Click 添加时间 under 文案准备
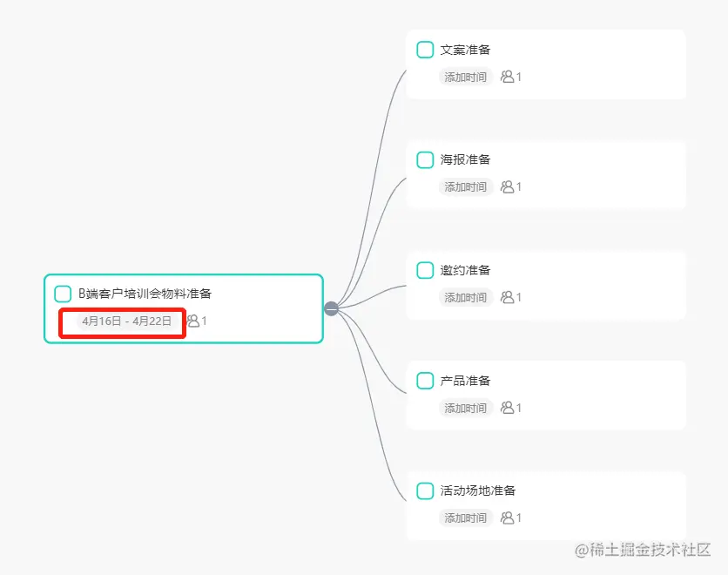This screenshot has width=728, height=575. tap(466, 77)
